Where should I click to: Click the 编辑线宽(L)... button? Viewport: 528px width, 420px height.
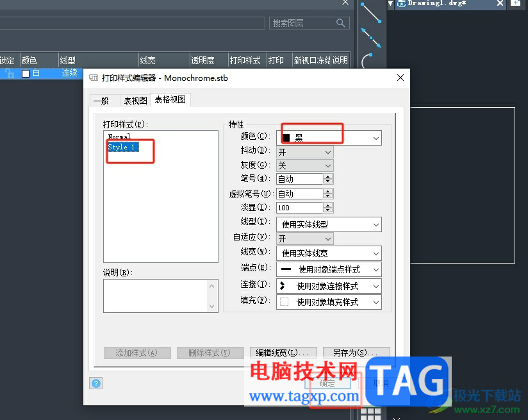[283, 353]
